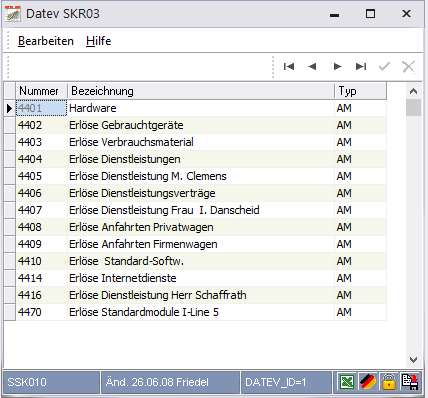The width and height of the screenshot is (428, 398).
Task: Sort by the Nummer column header
Action: (42, 91)
